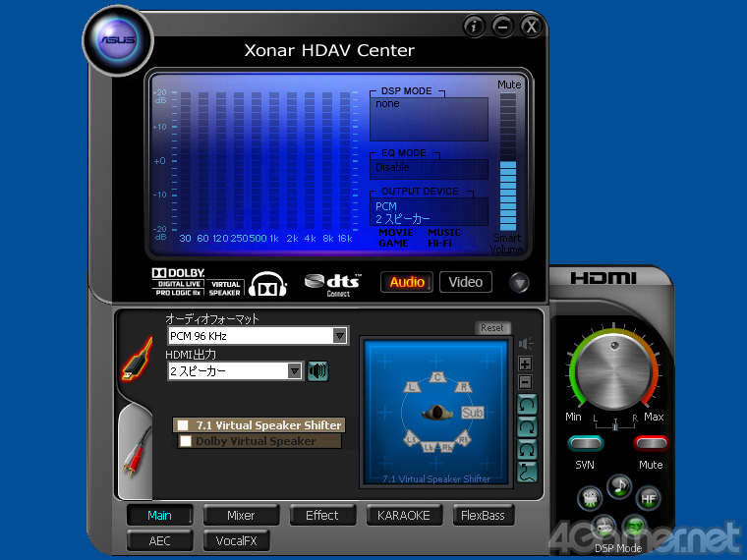Enable the Dolby Virtual Speaker checkbox
Image resolution: width=747 pixels, height=560 pixels.
pyautogui.click(x=186, y=441)
